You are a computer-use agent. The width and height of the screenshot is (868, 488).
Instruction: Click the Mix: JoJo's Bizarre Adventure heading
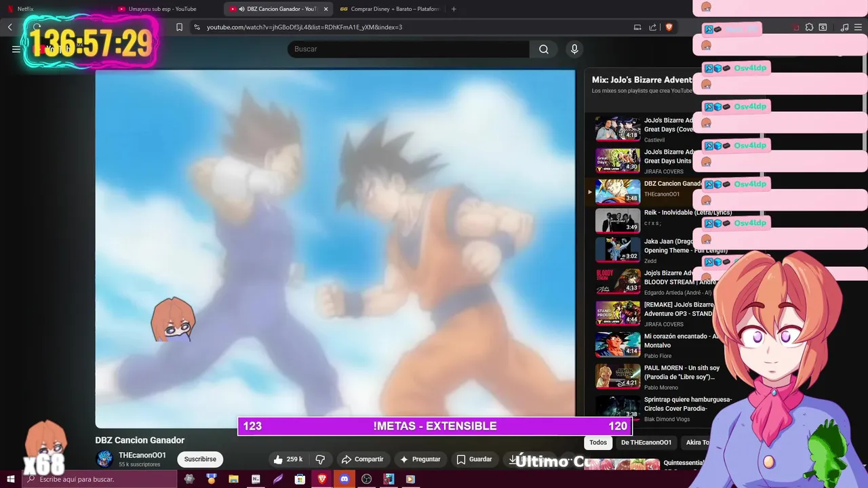[642, 80]
